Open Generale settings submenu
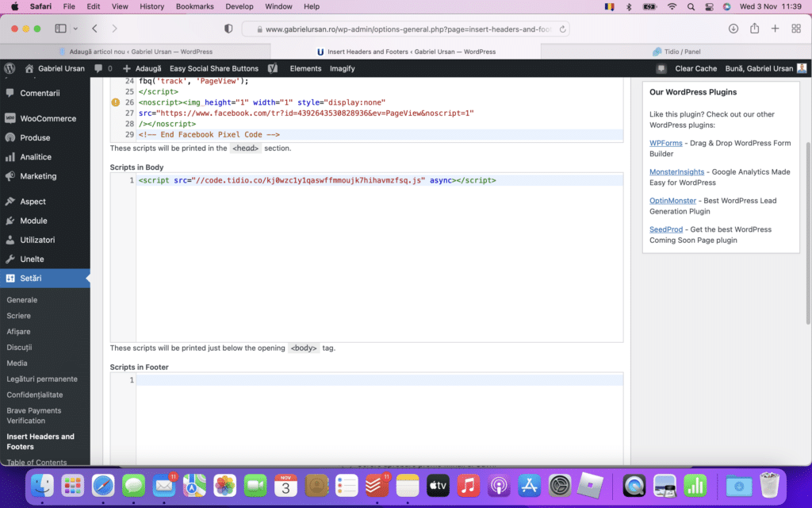The width and height of the screenshot is (812, 508). click(x=21, y=300)
